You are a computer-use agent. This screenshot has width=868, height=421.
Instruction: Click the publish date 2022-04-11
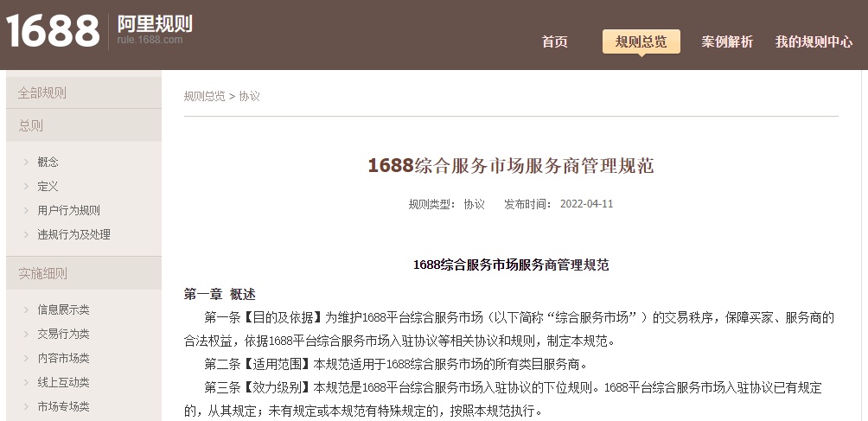point(586,204)
